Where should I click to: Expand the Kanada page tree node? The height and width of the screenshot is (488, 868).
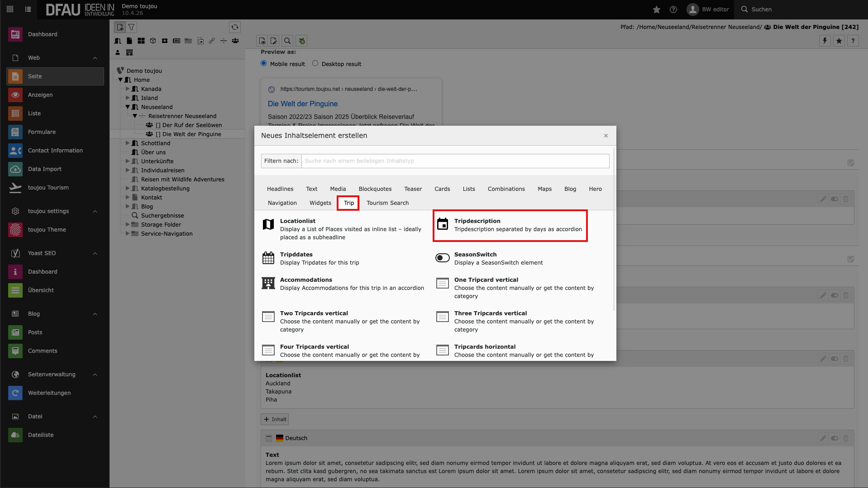(x=128, y=89)
